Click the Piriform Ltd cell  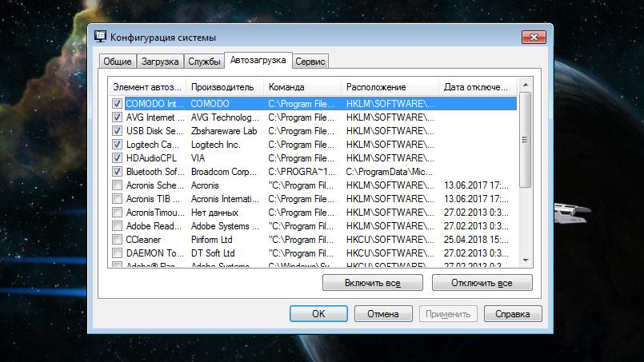(211, 240)
